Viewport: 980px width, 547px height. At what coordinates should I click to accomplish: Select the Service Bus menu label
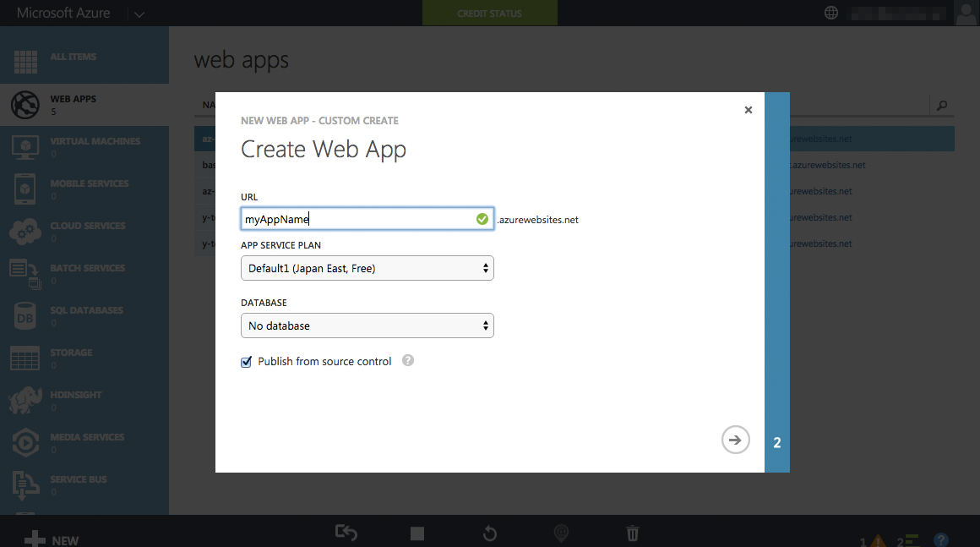tap(78, 479)
